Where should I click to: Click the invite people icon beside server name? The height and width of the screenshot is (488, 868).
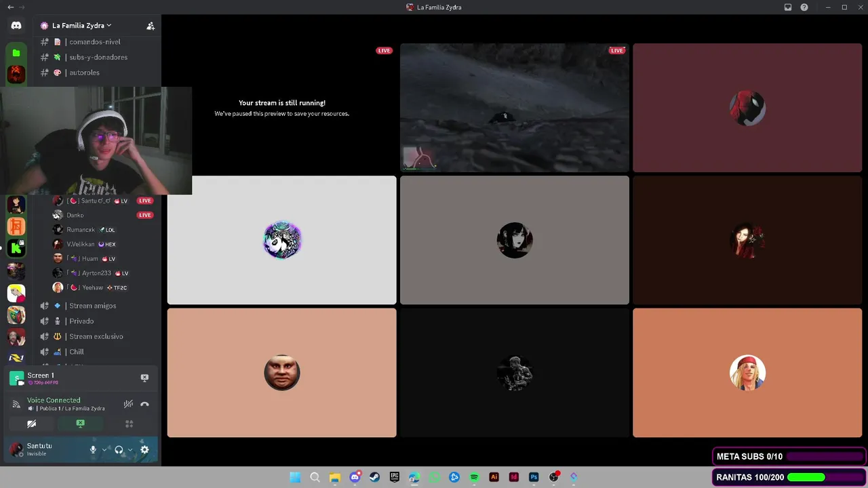pos(151,26)
